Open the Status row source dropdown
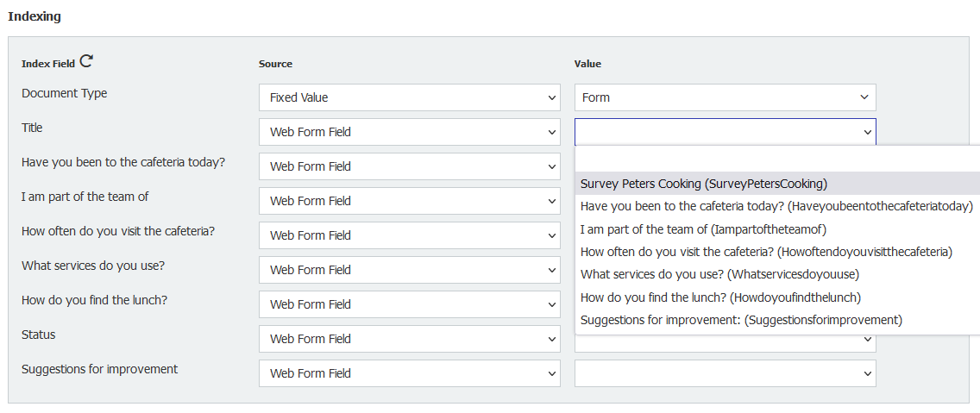This screenshot has width=980, height=413. pyautogui.click(x=409, y=339)
